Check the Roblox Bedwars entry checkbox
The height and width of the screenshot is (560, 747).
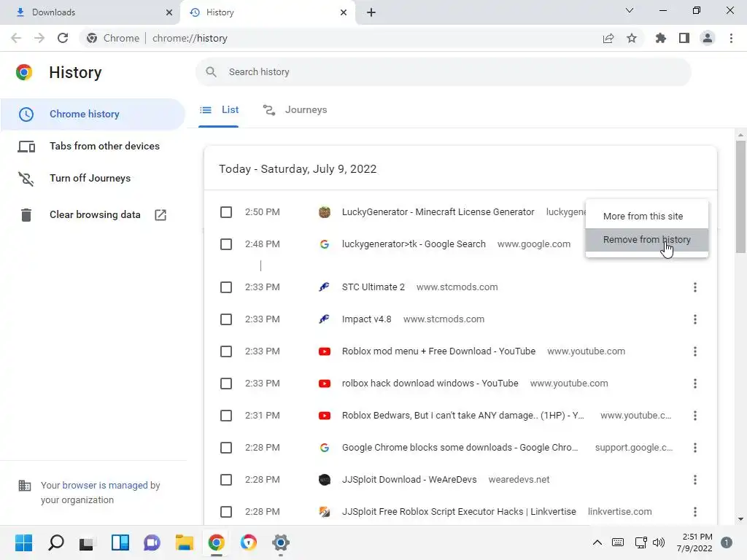[226, 416]
